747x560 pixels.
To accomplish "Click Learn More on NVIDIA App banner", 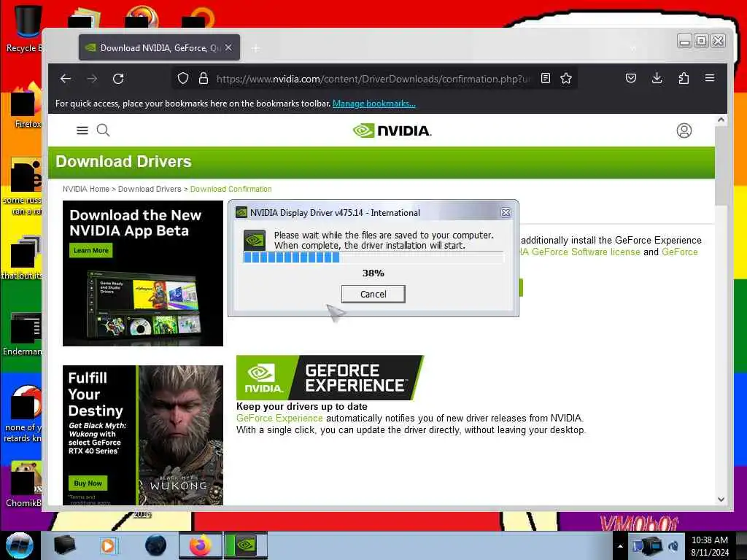I will [x=91, y=251].
